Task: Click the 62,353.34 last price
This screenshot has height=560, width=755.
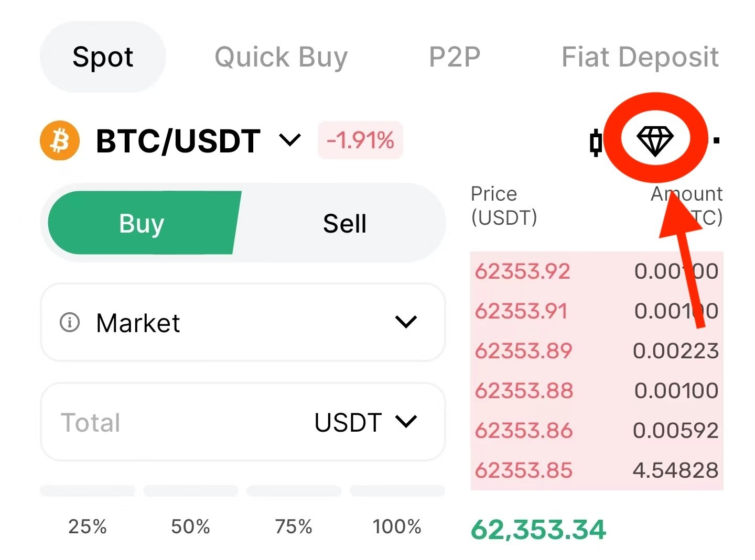Action: point(538,529)
